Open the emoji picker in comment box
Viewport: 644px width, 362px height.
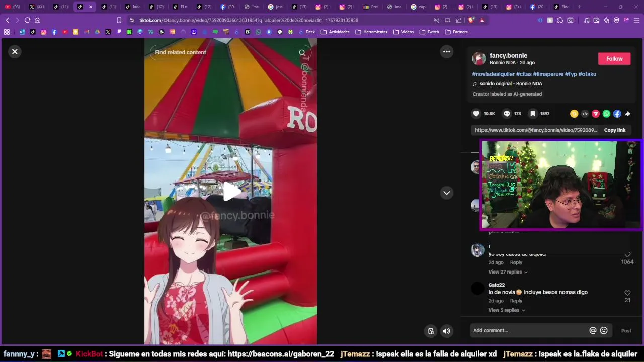point(604,330)
